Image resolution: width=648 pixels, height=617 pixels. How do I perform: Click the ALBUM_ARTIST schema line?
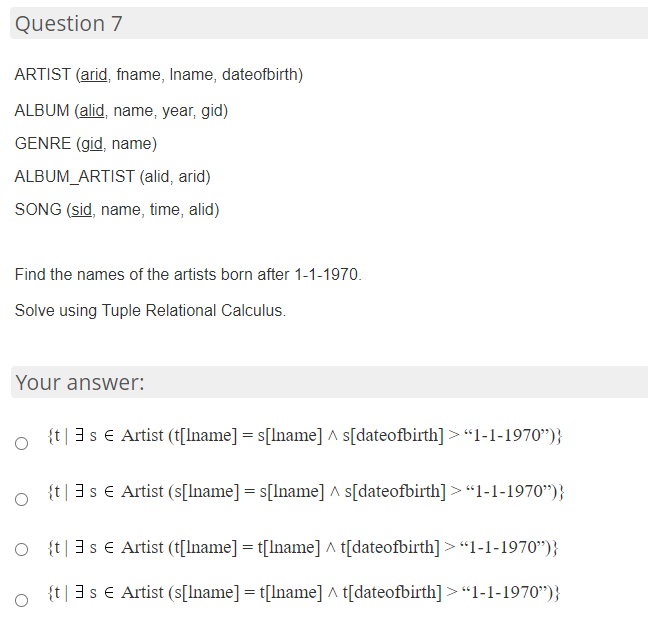click(112, 176)
